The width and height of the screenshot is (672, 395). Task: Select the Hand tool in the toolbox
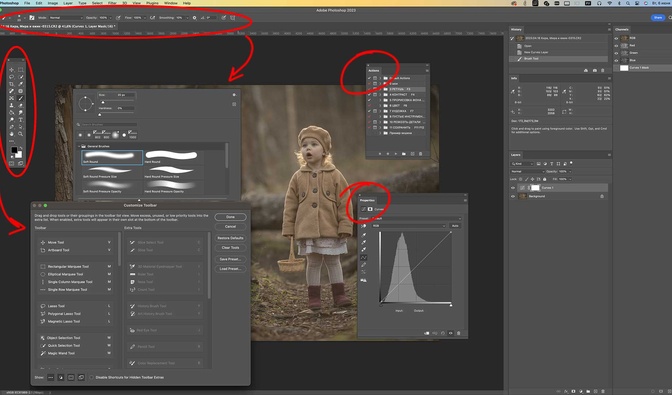click(x=12, y=134)
